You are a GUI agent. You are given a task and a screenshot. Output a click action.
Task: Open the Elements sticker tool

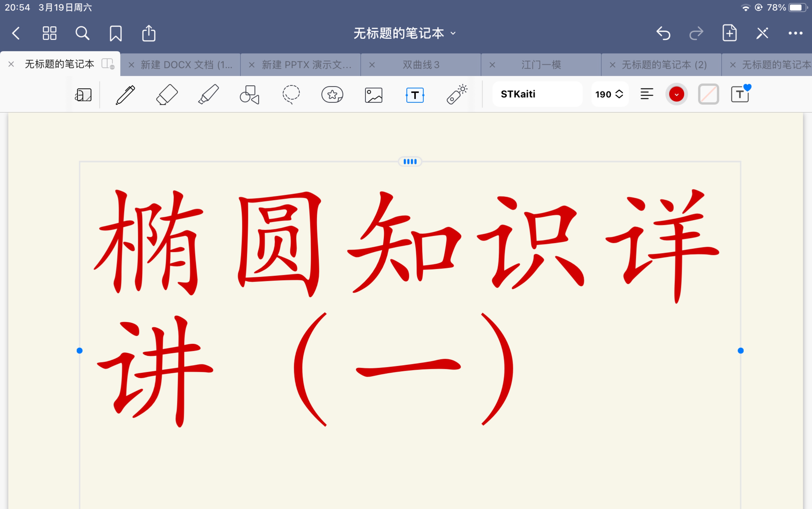[x=332, y=95]
